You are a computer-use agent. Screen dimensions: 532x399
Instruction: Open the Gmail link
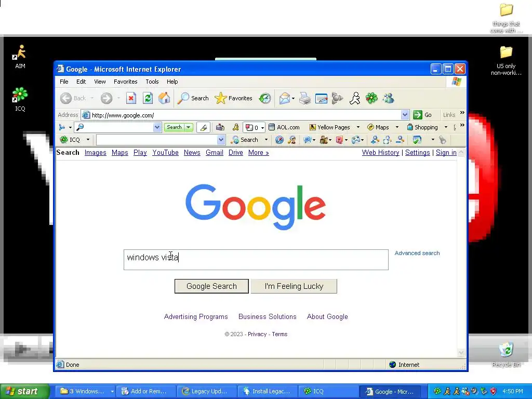tap(215, 153)
